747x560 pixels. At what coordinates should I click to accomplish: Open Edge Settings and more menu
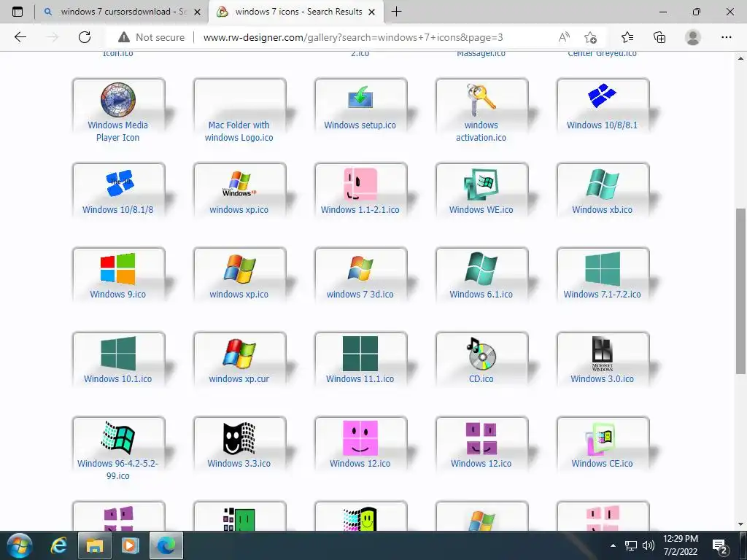(x=726, y=37)
